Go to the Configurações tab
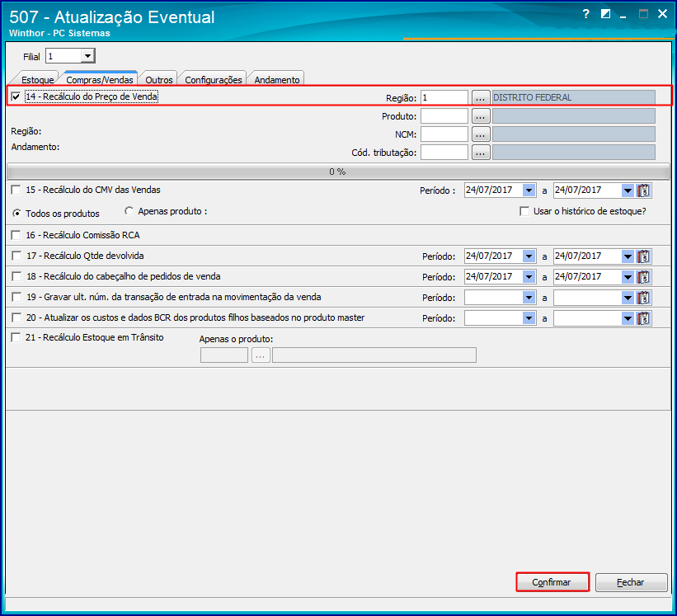677x616 pixels. [x=214, y=79]
